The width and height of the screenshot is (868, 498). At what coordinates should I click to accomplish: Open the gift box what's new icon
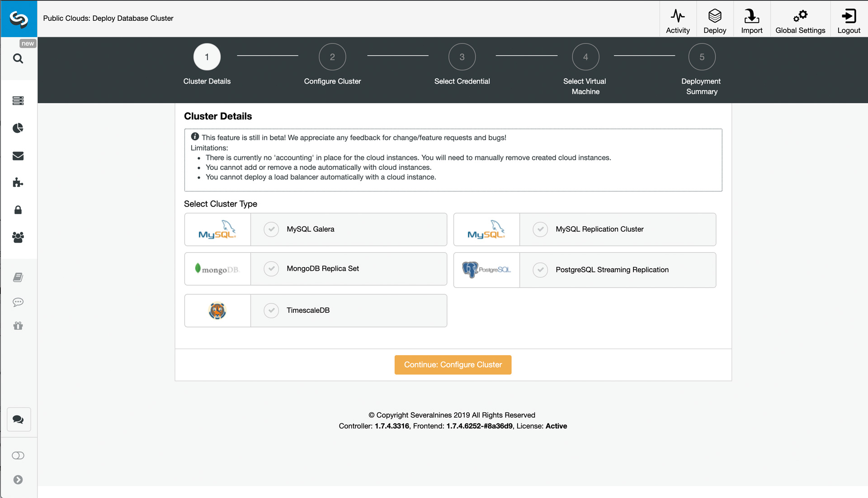click(x=18, y=326)
